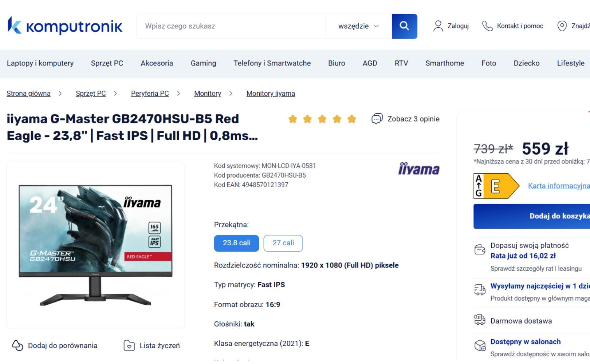Click the energy class E label
590x364 pixels.
click(496, 186)
